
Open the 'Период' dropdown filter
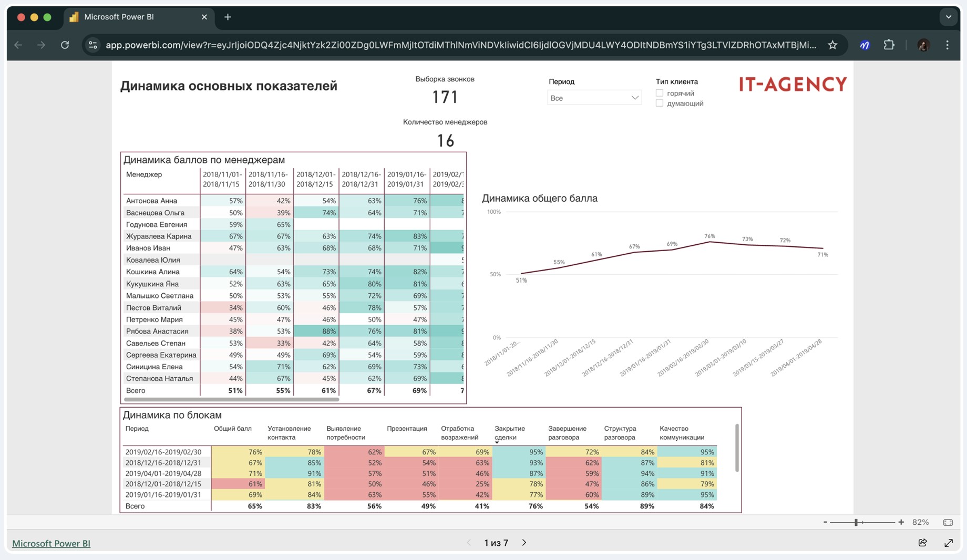[594, 98]
